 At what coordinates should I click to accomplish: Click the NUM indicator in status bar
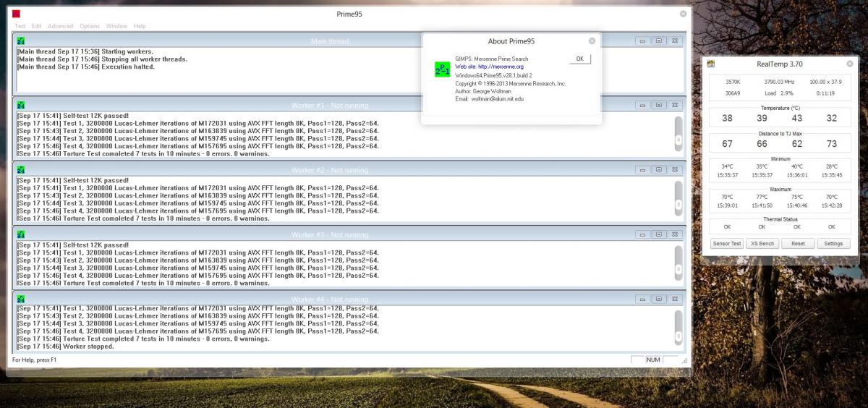pos(653,360)
